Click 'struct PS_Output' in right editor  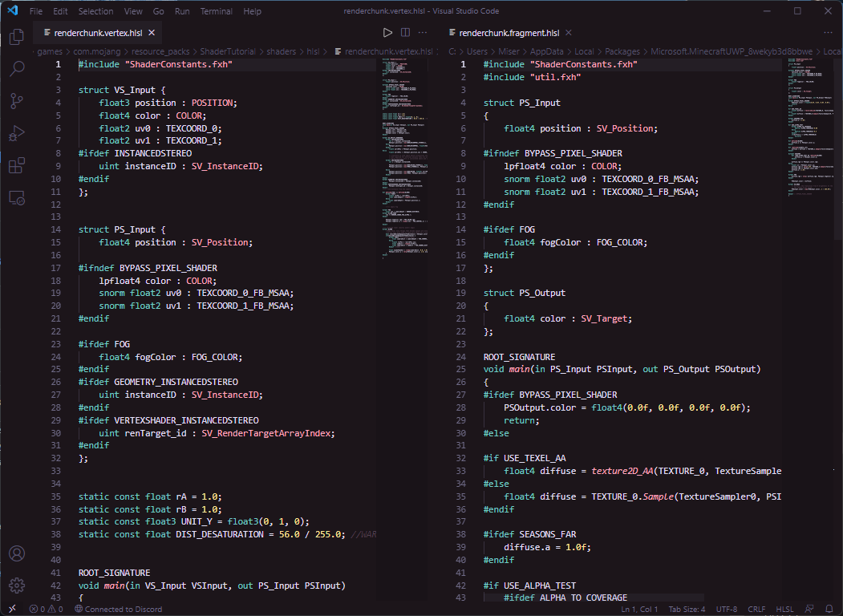tap(525, 293)
